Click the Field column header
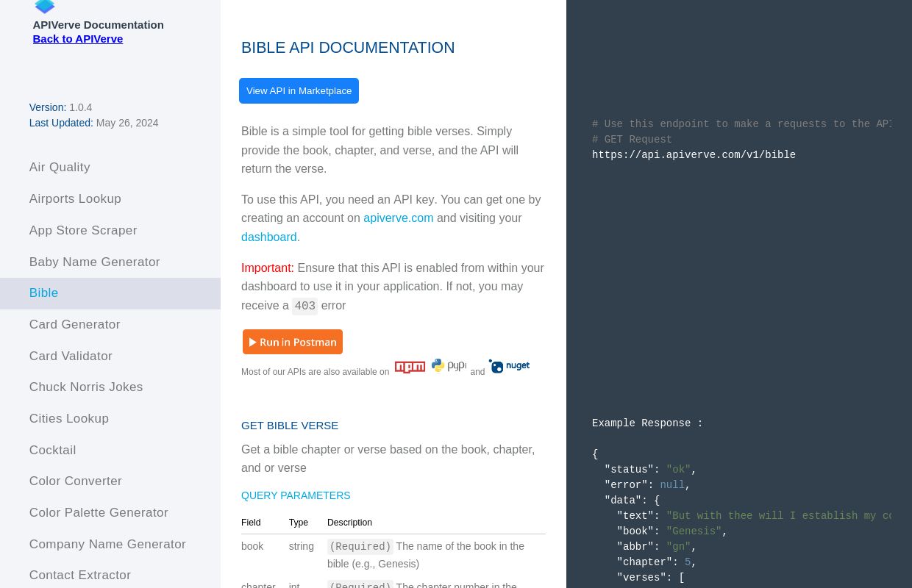Screen dimensions: 912x588 coord(251,523)
